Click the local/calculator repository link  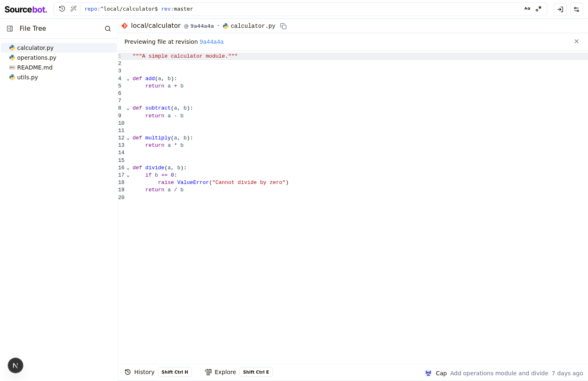(156, 26)
